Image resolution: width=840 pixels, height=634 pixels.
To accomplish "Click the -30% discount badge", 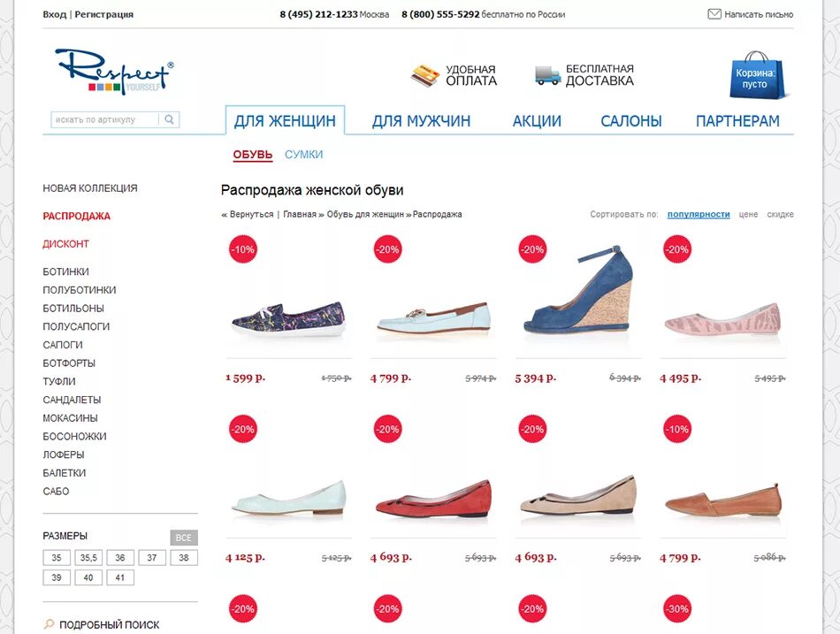I will (677, 609).
